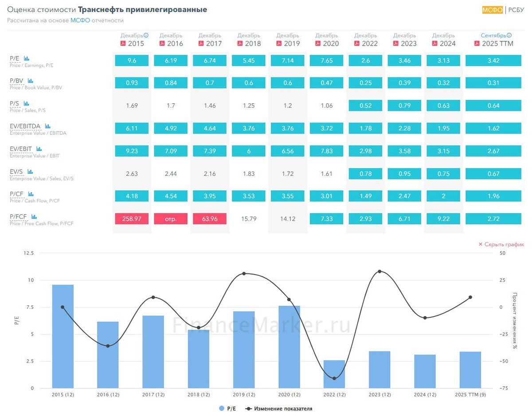Select the P/E value 9.6 for 2015
Viewport: 532px width, 419px height.
pos(132,60)
